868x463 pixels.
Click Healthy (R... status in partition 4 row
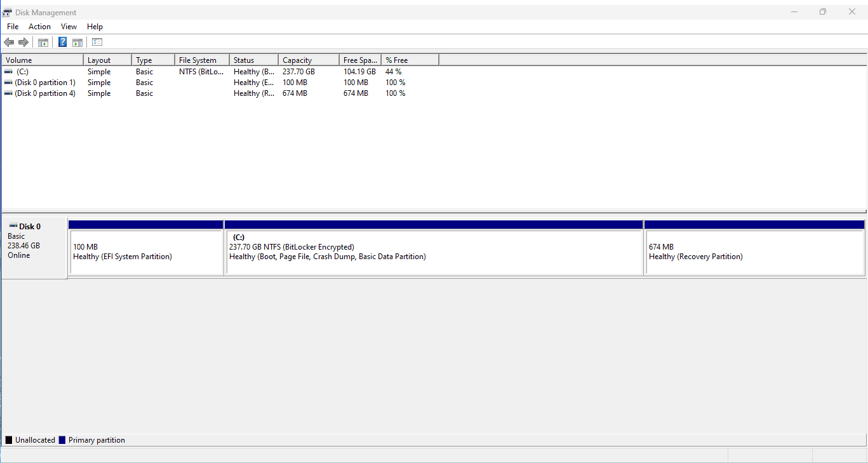pos(254,93)
